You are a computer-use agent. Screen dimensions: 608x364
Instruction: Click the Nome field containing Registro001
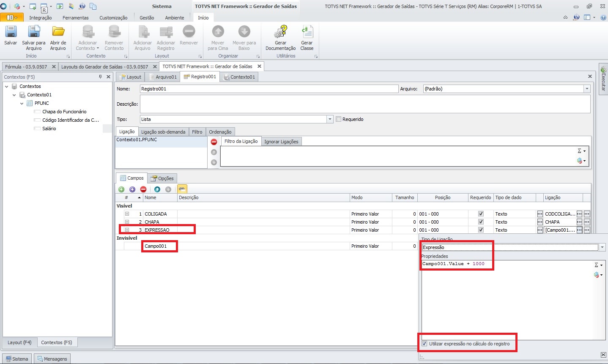click(x=269, y=89)
